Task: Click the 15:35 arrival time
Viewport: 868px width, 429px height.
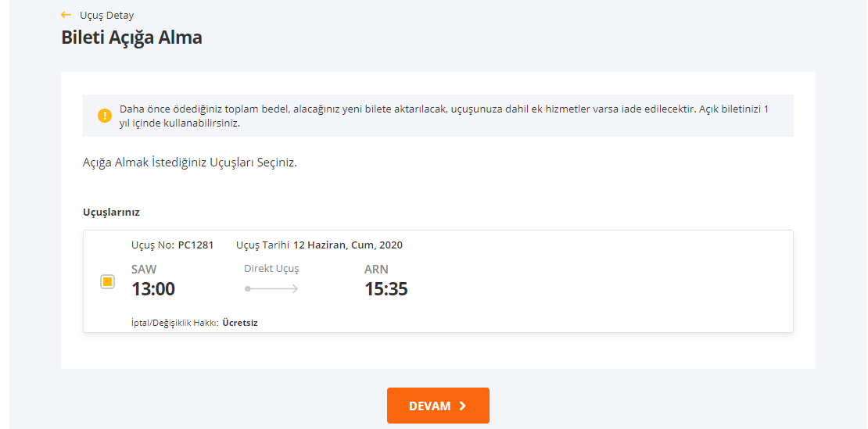Action: (386, 289)
